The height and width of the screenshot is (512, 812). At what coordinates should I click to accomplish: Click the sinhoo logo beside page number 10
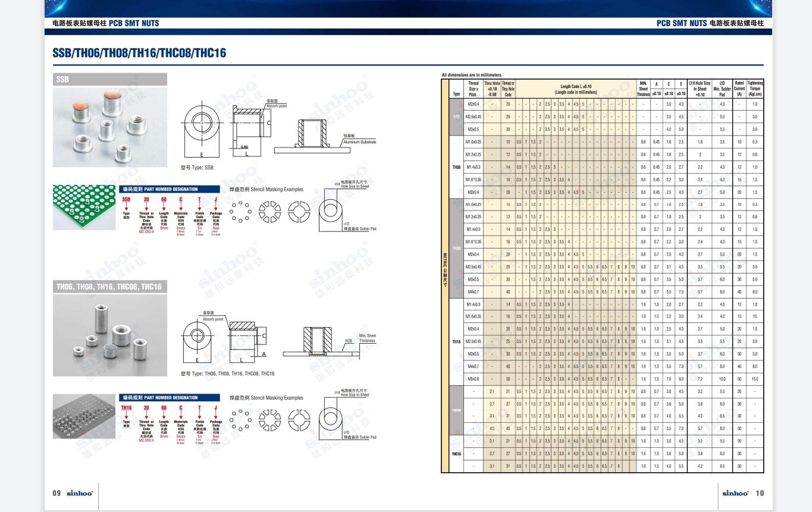coord(735,493)
